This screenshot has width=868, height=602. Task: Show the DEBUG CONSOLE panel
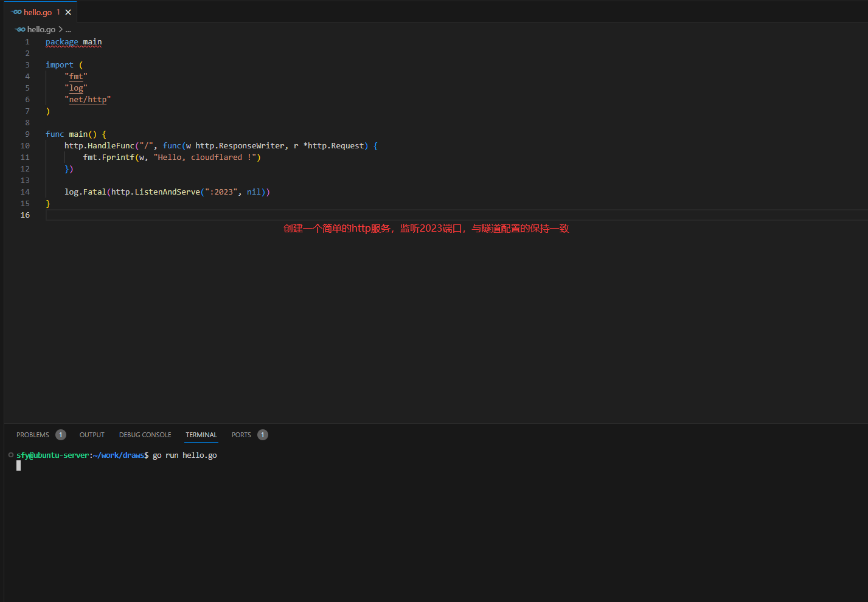145,435
